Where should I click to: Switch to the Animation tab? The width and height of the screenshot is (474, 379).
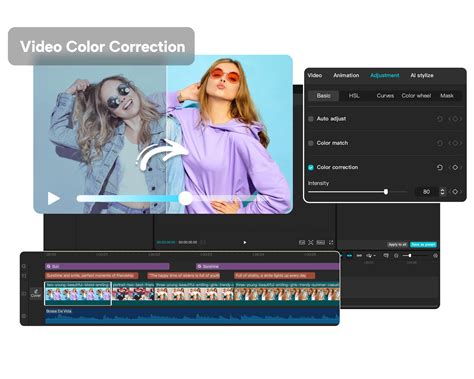(346, 75)
